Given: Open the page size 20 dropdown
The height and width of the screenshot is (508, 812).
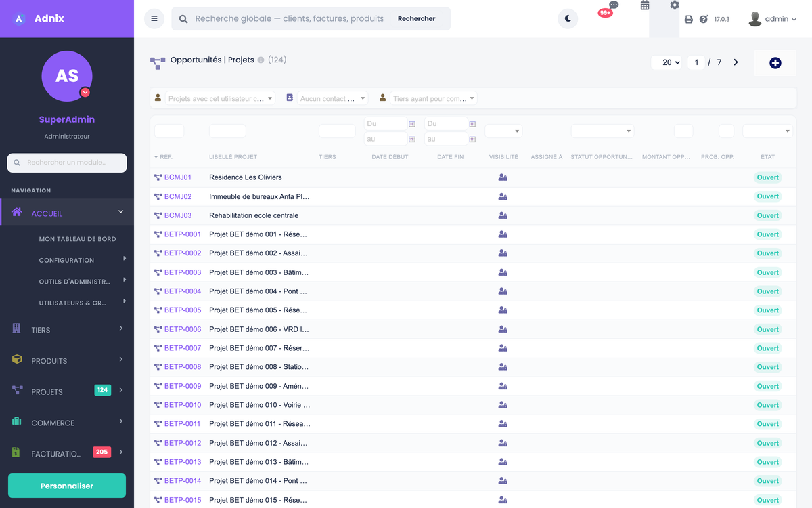Looking at the screenshot, I should (x=667, y=62).
